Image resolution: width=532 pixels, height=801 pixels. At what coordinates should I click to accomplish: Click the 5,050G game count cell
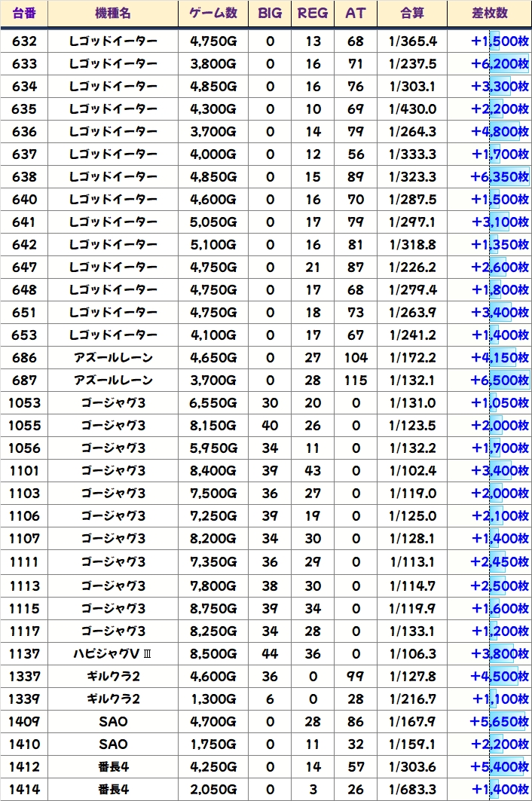(x=213, y=222)
